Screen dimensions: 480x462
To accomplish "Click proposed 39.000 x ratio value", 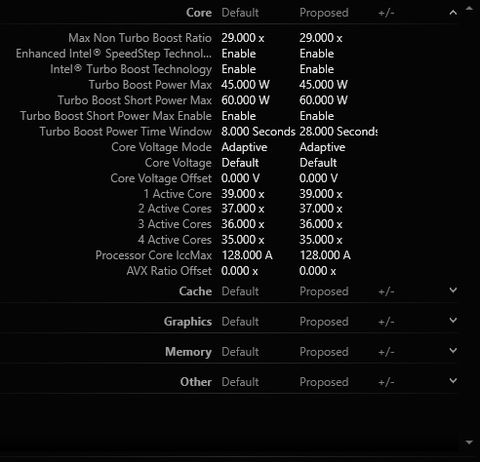I will click(321, 194).
